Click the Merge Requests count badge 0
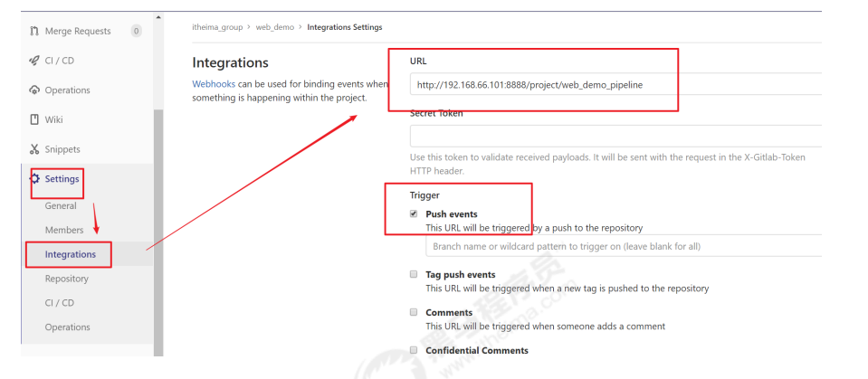Image resolution: width=868 pixels, height=379 pixels. [x=136, y=31]
